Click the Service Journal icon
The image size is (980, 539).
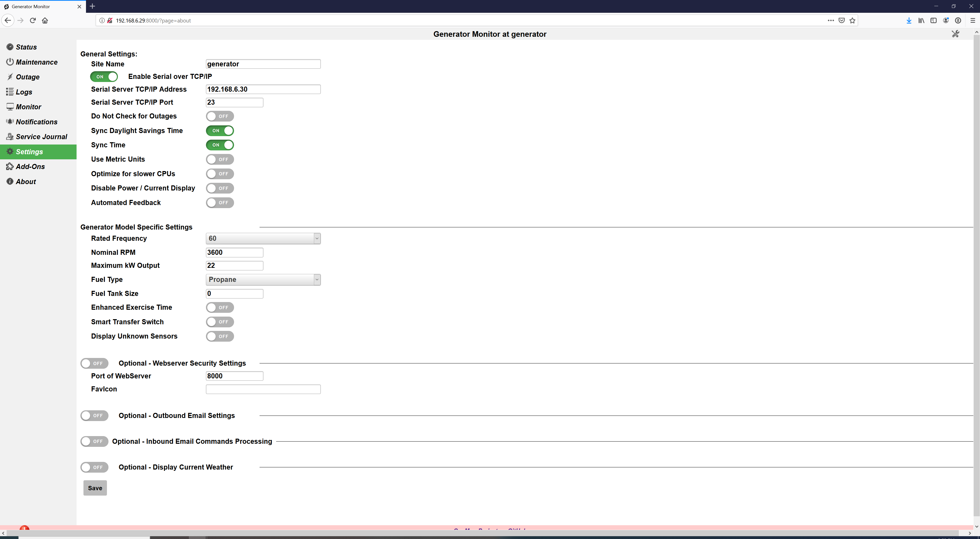pyautogui.click(x=10, y=136)
